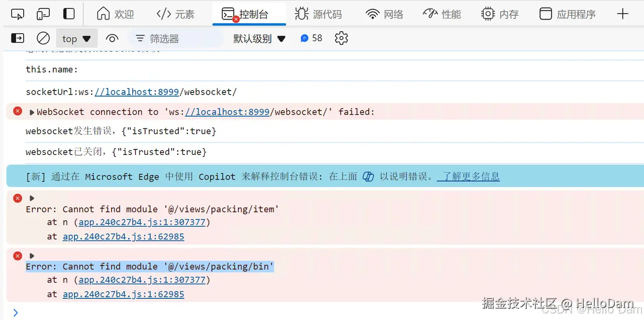
Task: Select the websocket已关闭 log line
Action: [116, 152]
